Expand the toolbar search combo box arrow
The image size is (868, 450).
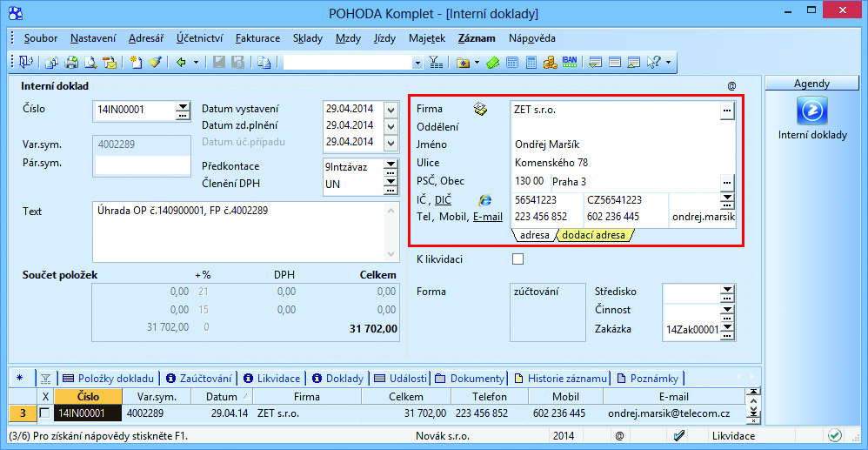[418, 63]
